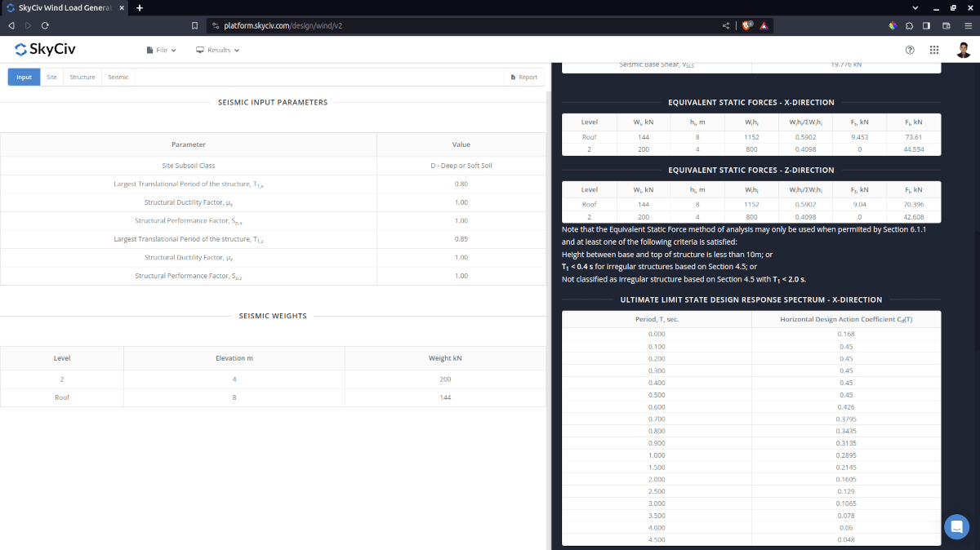This screenshot has width=980, height=550.
Task: Open the browser hamburger menu
Action: coord(968,25)
